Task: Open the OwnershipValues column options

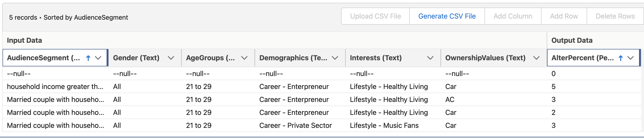Action: point(537,58)
